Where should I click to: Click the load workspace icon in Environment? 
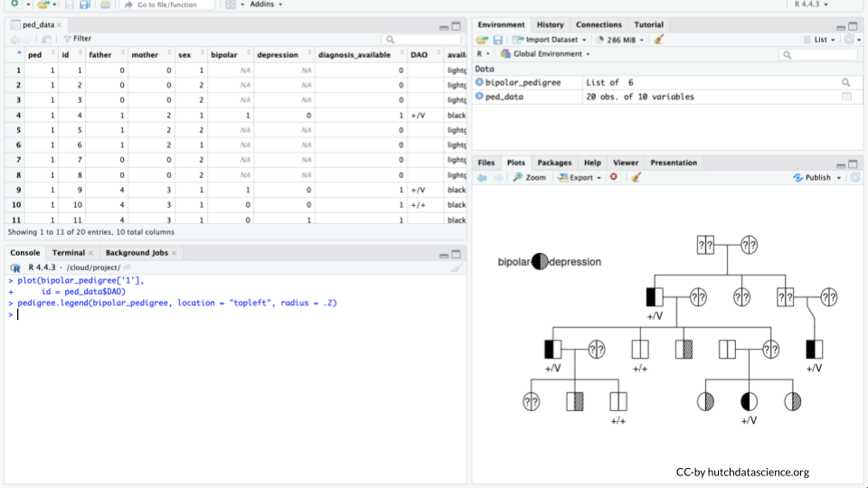pos(482,40)
